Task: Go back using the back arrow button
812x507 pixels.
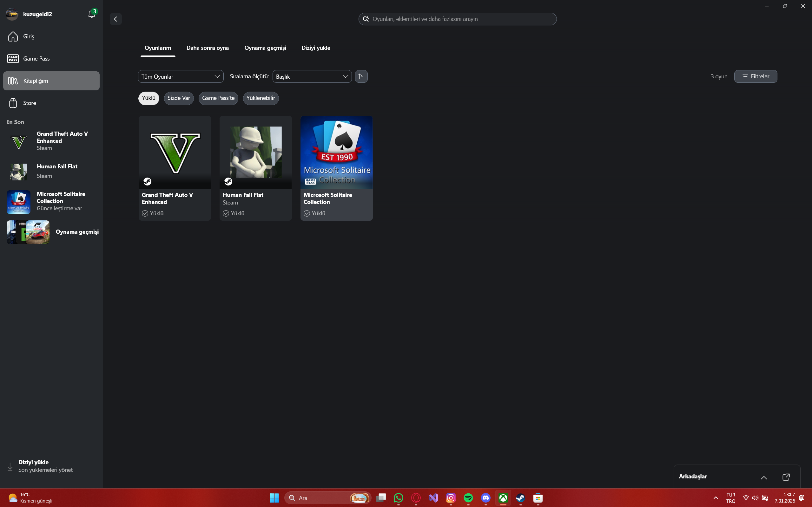Action: [116, 19]
